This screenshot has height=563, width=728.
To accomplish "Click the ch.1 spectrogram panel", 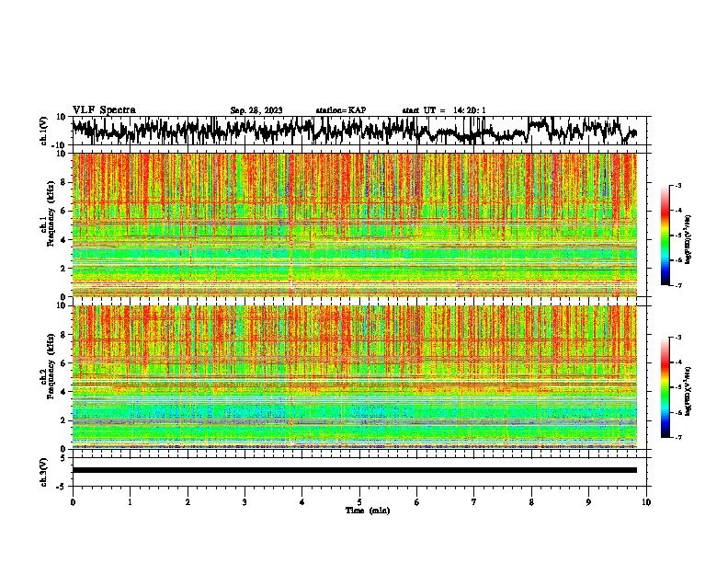I will point(354,224).
